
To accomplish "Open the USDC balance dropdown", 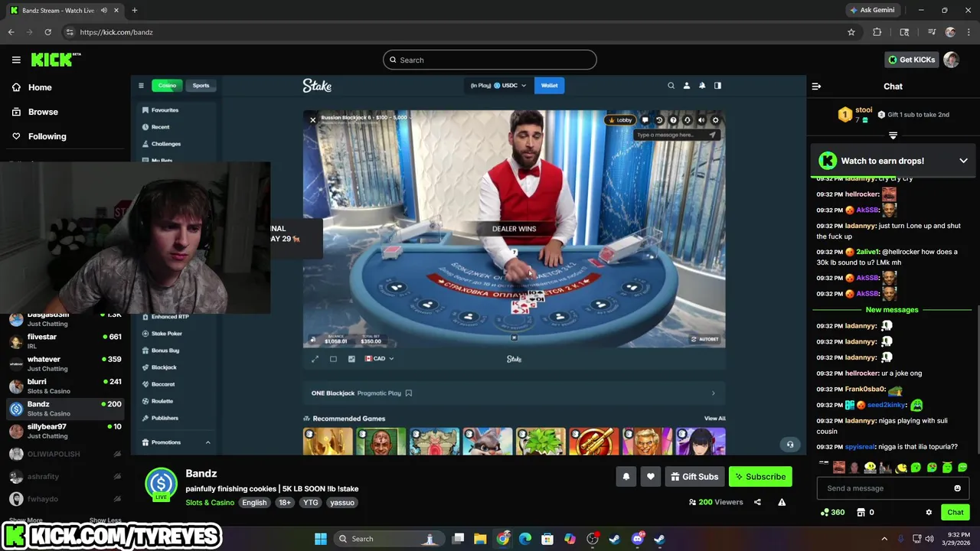I will tap(498, 86).
